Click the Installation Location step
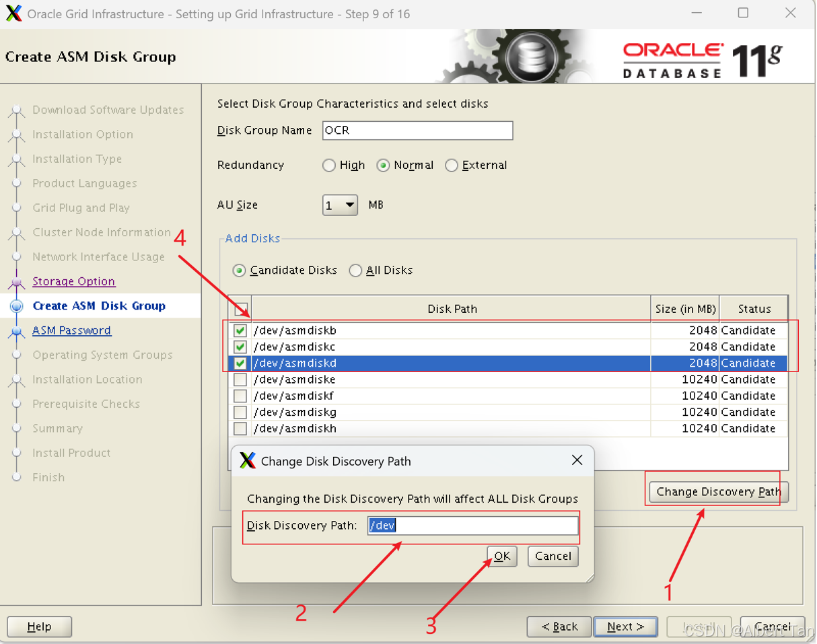817x644 pixels. click(x=87, y=380)
